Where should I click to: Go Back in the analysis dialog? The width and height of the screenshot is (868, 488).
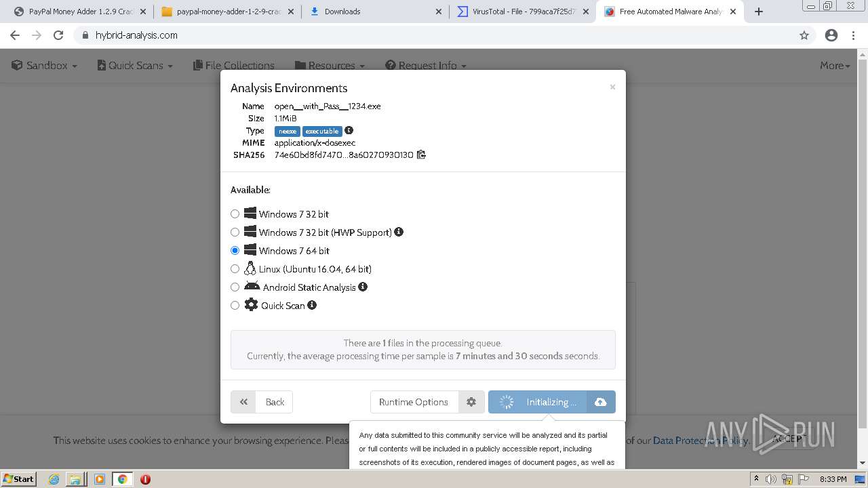(x=262, y=402)
